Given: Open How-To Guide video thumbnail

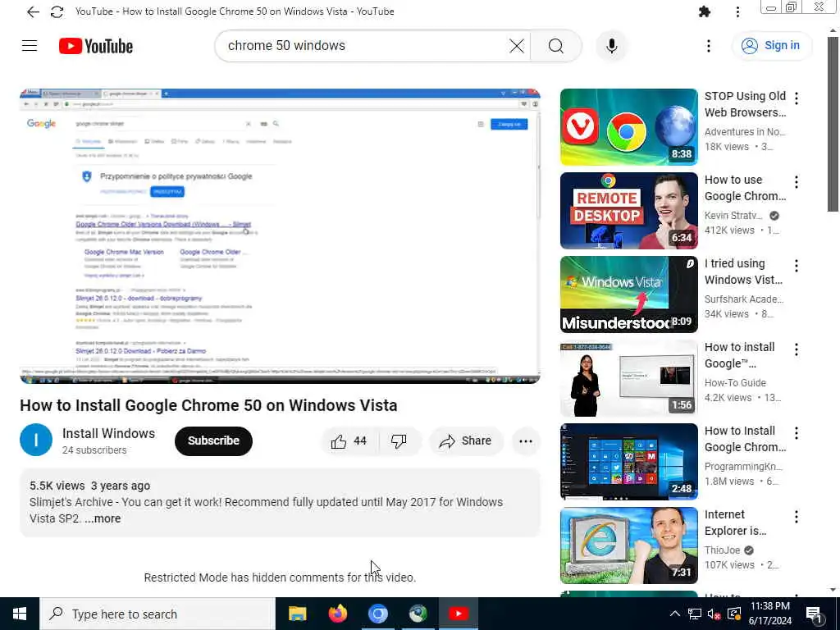Looking at the screenshot, I should [629, 377].
